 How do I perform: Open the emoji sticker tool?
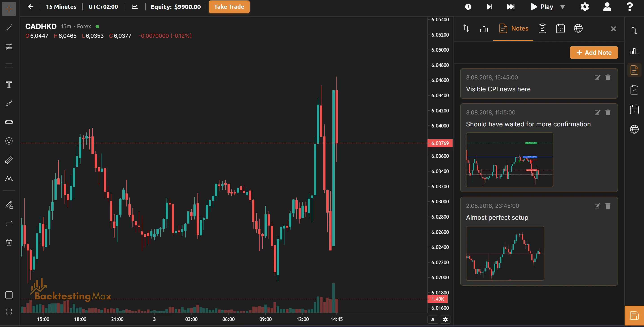[x=9, y=141]
